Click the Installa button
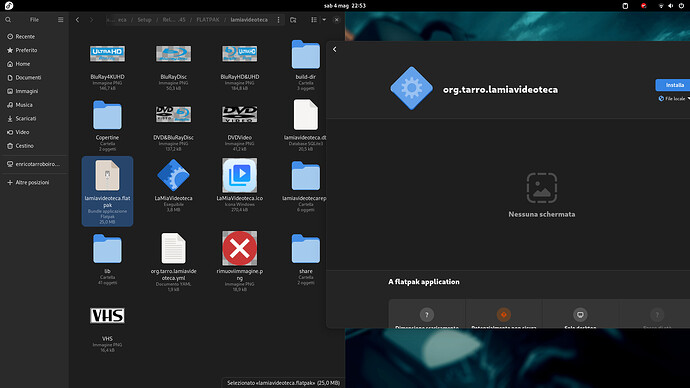The image size is (690, 388). (x=674, y=85)
